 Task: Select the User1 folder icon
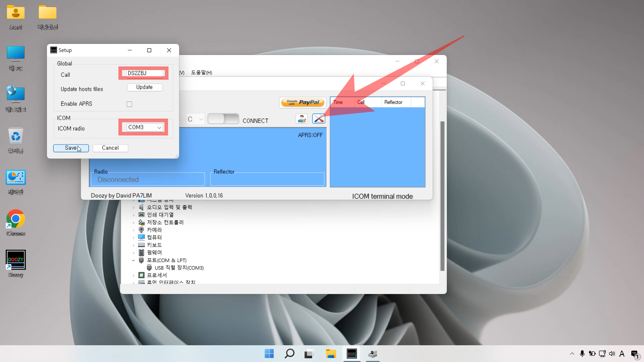pos(16,17)
